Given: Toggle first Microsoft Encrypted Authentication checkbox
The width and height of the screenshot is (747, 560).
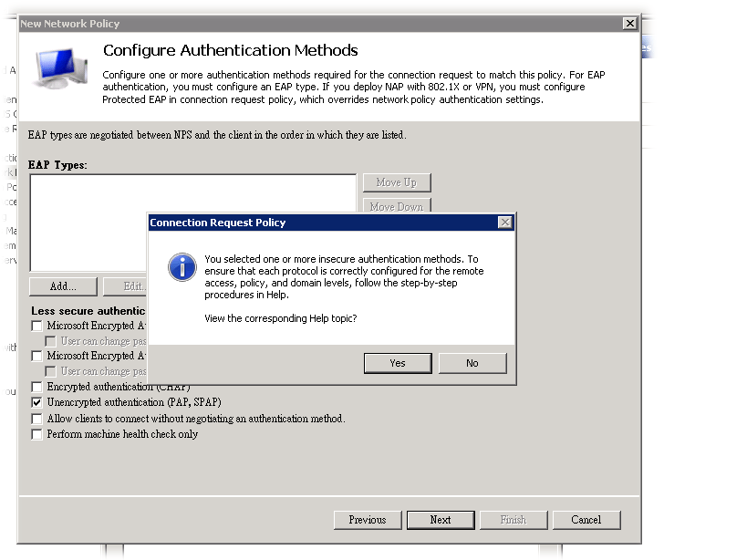Looking at the screenshot, I should click(37, 326).
